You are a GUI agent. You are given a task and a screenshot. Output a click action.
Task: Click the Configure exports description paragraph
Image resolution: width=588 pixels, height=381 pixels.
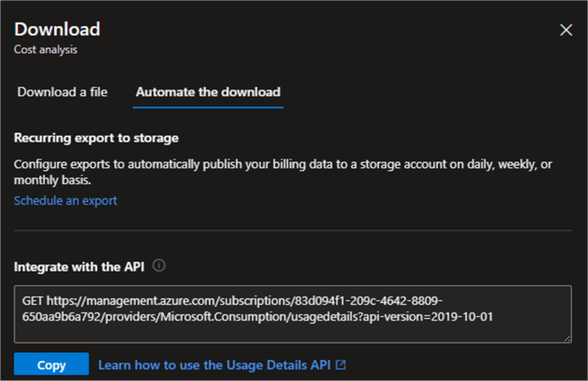[x=280, y=172]
